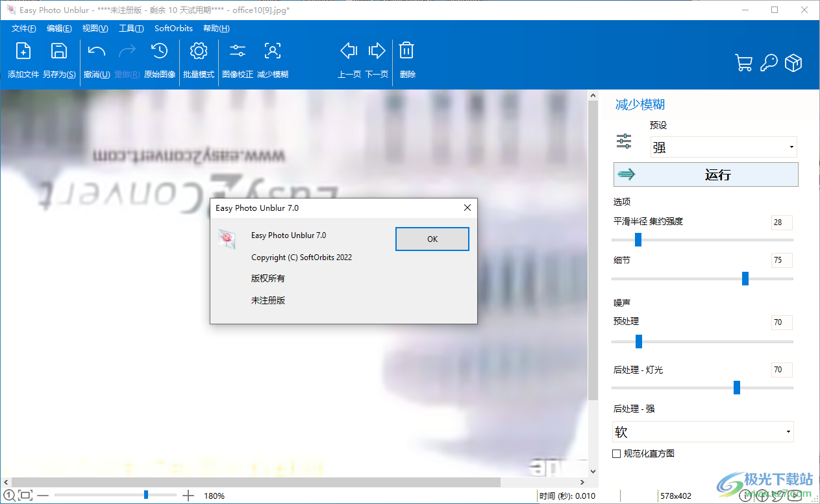Open the Image Correction tool
This screenshot has height=504, width=820.
pyautogui.click(x=238, y=51)
